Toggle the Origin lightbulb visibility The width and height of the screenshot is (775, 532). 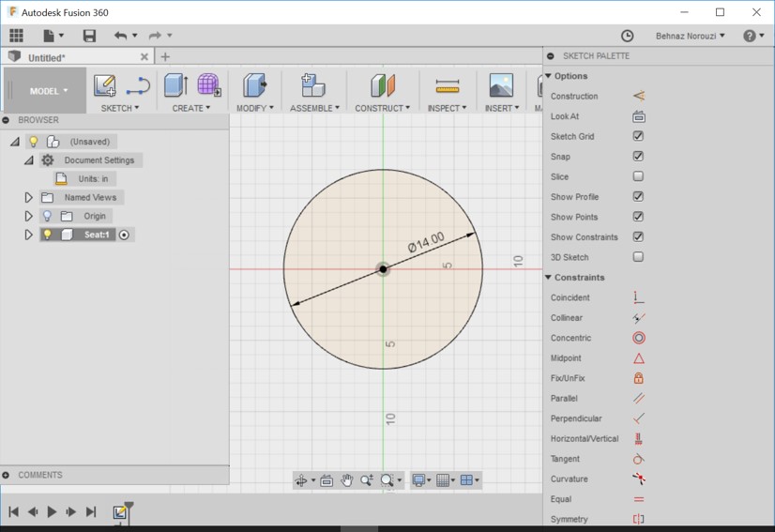coord(47,216)
